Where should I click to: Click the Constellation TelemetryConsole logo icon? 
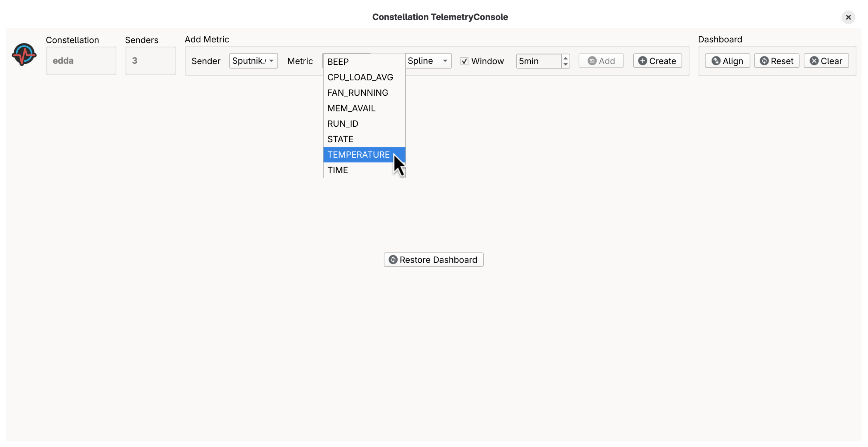coord(24,54)
